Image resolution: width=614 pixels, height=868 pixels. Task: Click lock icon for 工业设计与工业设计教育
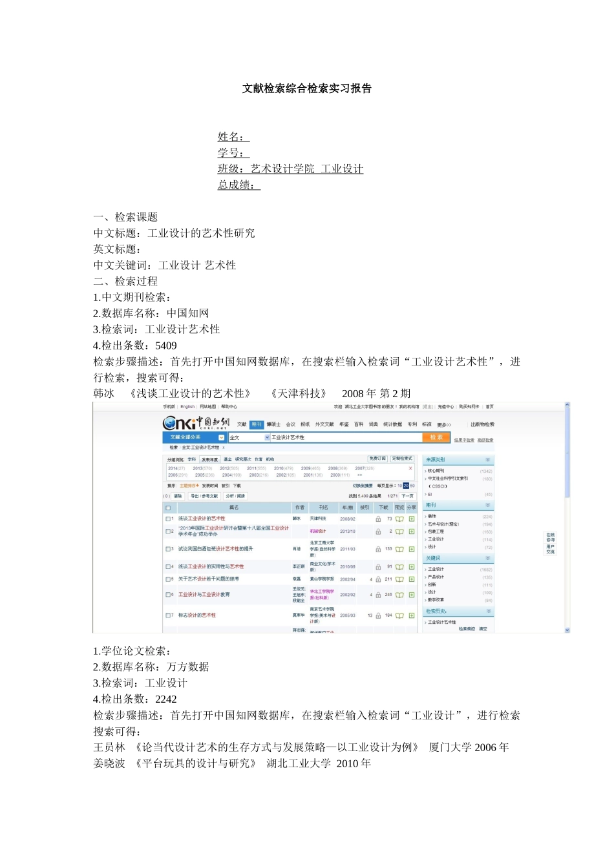click(378, 595)
